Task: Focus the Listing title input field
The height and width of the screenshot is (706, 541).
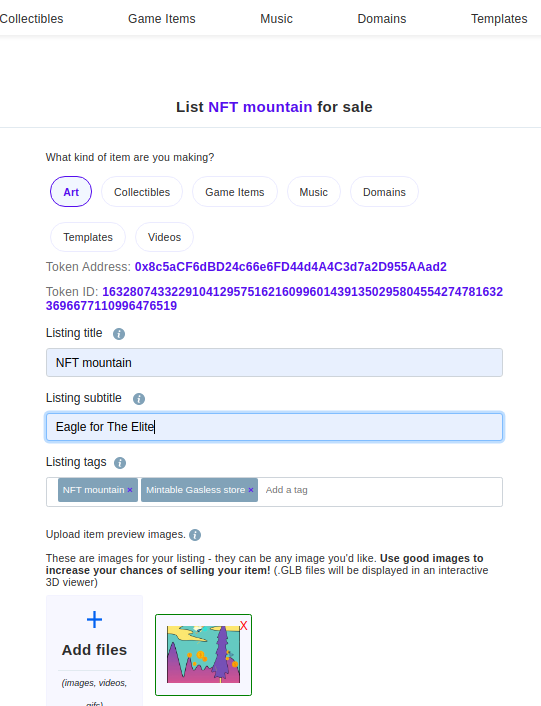Action: click(x=274, y=362)
